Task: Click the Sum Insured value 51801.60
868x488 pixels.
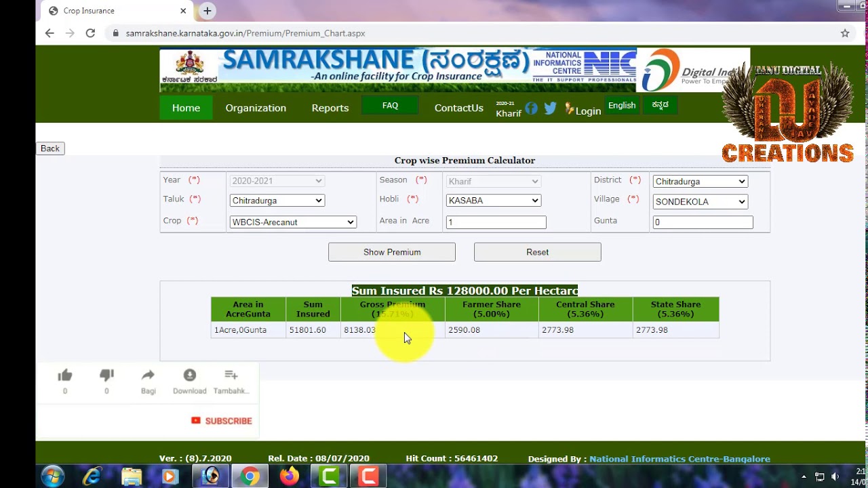Action: [x=308, y=330]
